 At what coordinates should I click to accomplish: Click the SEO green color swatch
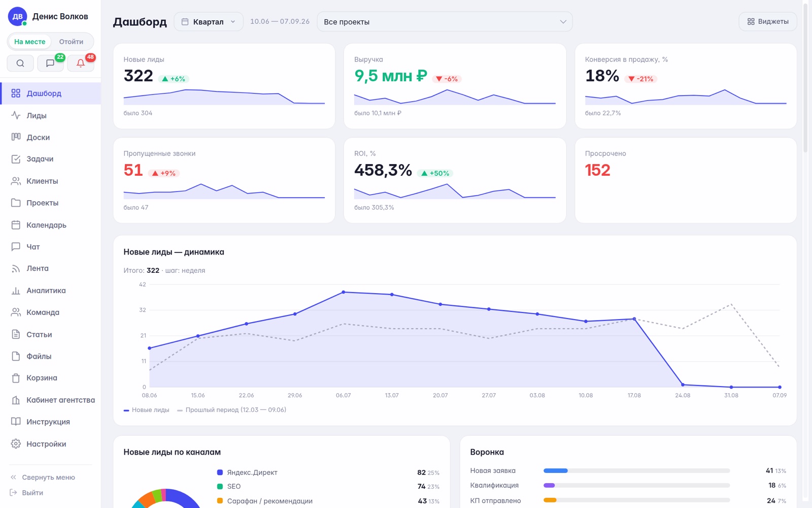220,486
